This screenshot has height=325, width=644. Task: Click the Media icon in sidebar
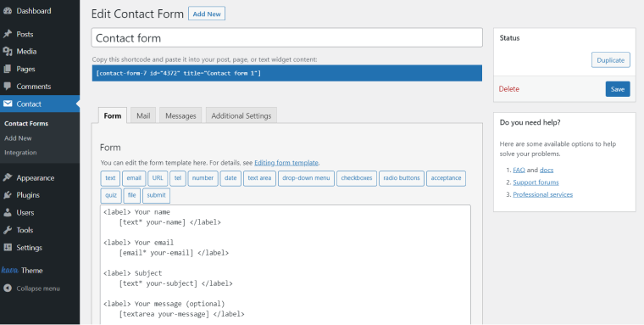click(8, 52)
